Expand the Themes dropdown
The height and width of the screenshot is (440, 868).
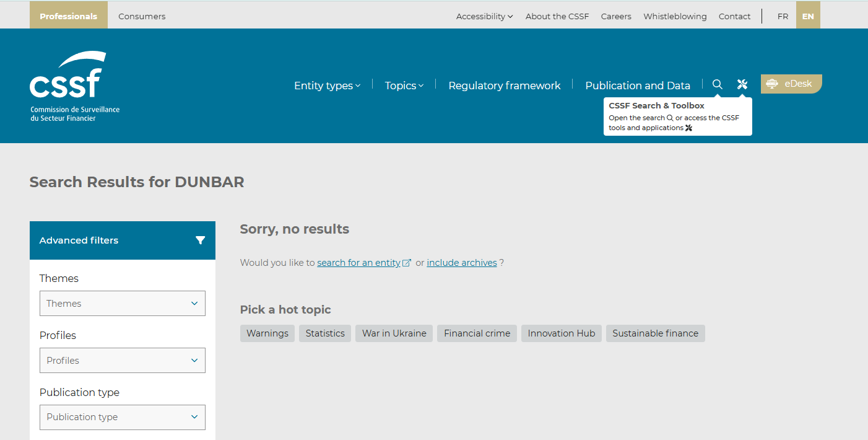tap(123, 304)
